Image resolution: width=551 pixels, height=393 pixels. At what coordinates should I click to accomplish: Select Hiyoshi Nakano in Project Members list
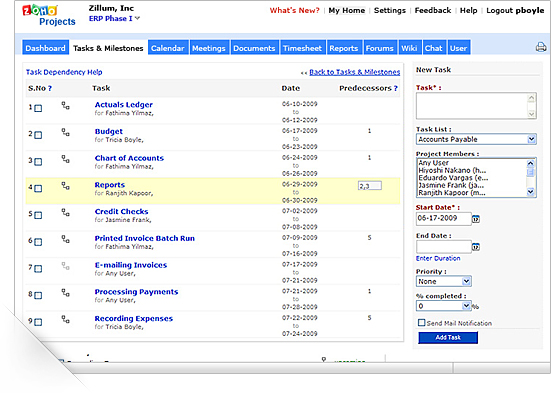[x=452, y=170]
